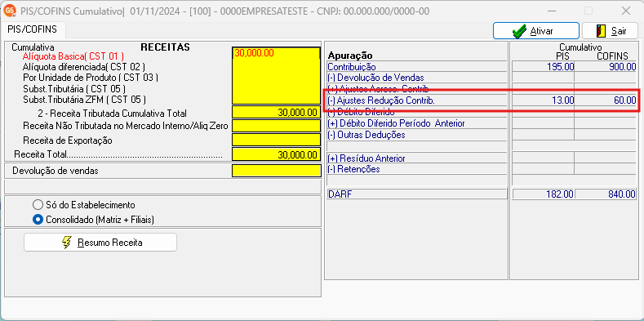Switch to the PIS/COFINS tab
The height and width of the screenshot is (321, 644).
coord(32,29)
